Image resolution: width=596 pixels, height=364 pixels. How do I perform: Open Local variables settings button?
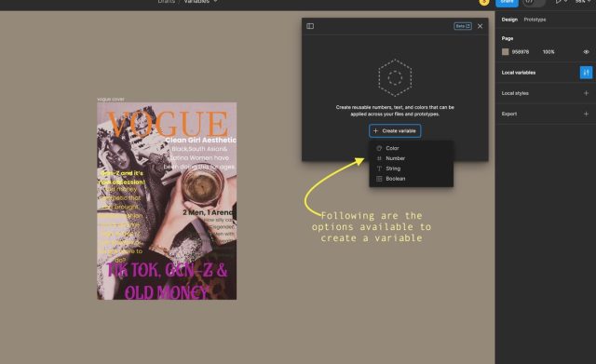pos(586,73)
